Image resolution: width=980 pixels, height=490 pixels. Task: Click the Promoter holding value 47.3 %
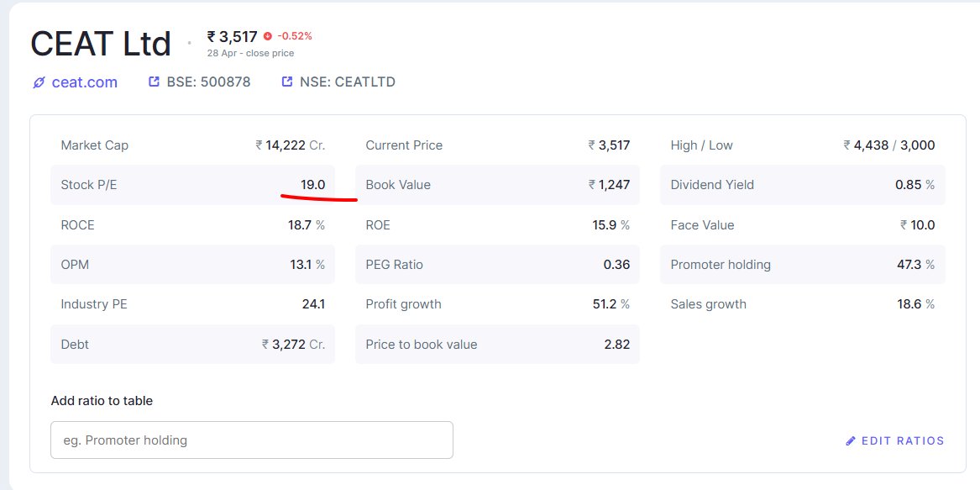(915, 265)
